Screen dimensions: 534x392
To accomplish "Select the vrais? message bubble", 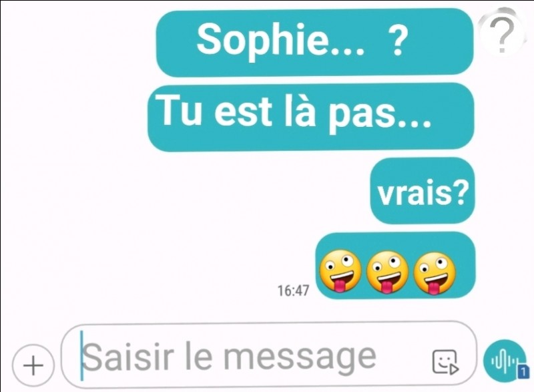I will point(423,191).
